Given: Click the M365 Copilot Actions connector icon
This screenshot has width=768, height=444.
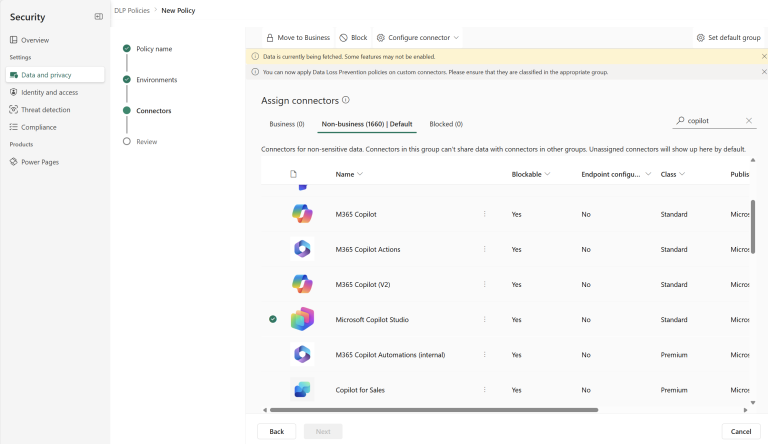Looking at the screenshot, I should tap(302, 249).
